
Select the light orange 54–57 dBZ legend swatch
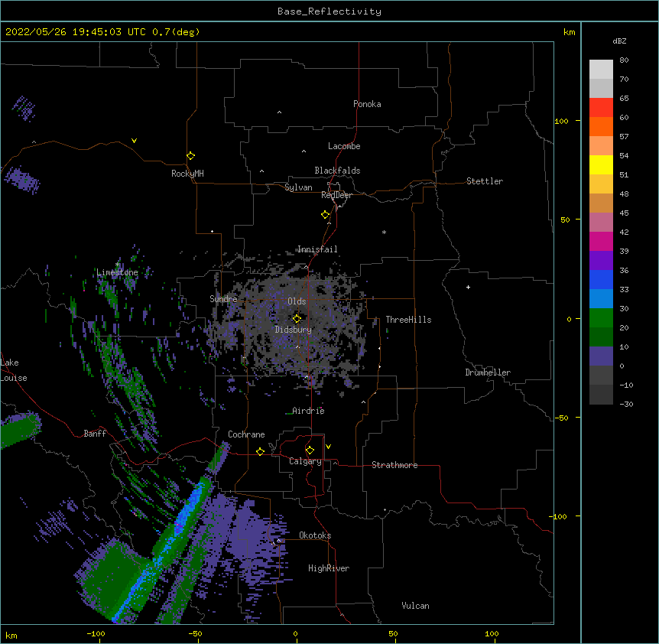point(601,145)
